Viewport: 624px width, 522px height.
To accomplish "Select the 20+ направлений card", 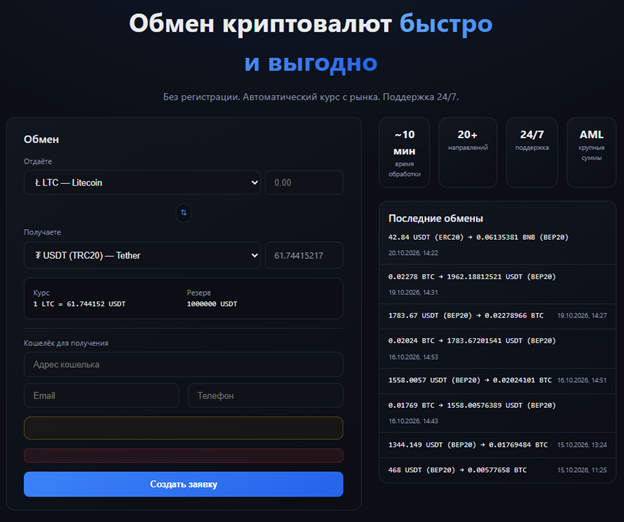I will pos(468,152).
